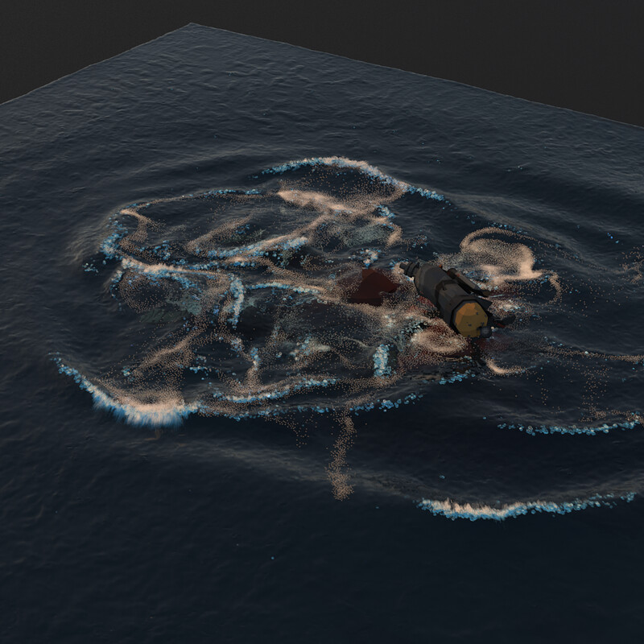Screen dimensions: 644x644
Task: Click the cylinder's narrow nozzle end
Action: (x=408, y=266)
